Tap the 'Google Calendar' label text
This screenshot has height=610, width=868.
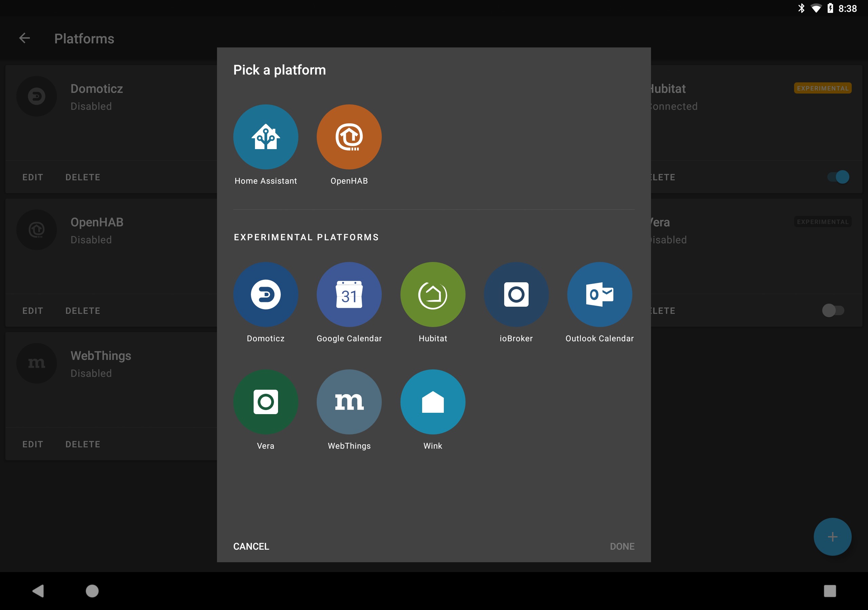(x=349, y=338)
